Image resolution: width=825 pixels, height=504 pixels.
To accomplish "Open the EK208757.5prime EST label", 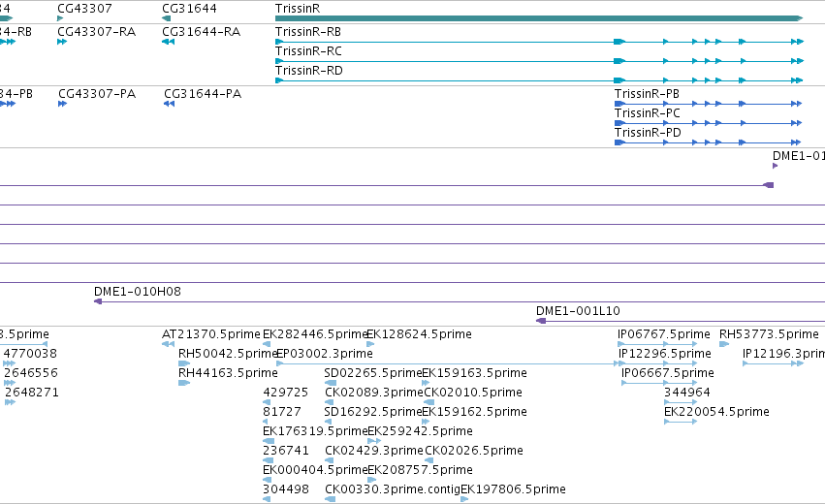I will coord(420,470).
